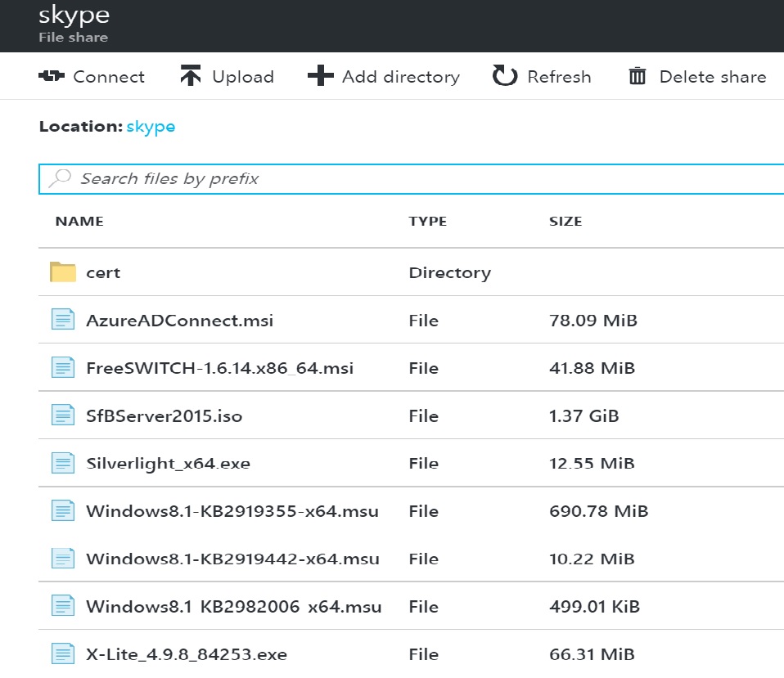784x678 pixels.
Task: Click the File type cell for AzureADConnect.msi
Action: coord(423,321)
